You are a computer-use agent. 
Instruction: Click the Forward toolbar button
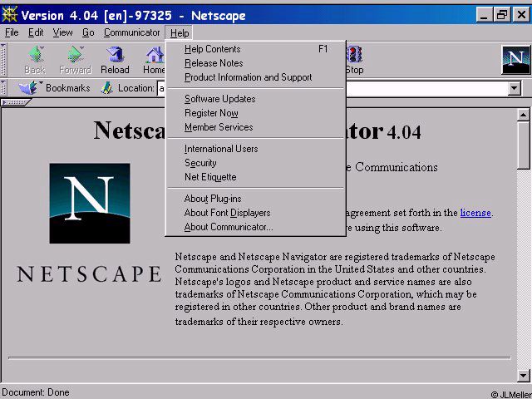75,60
